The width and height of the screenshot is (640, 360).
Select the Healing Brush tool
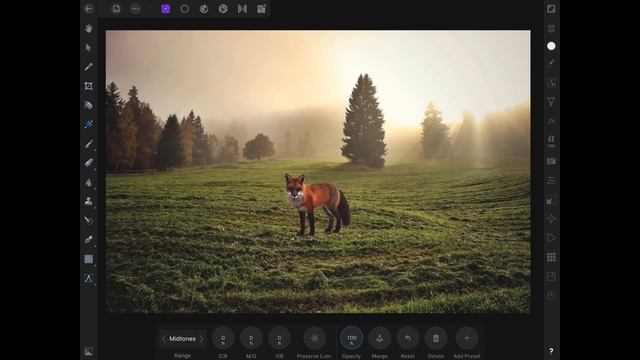89,220
